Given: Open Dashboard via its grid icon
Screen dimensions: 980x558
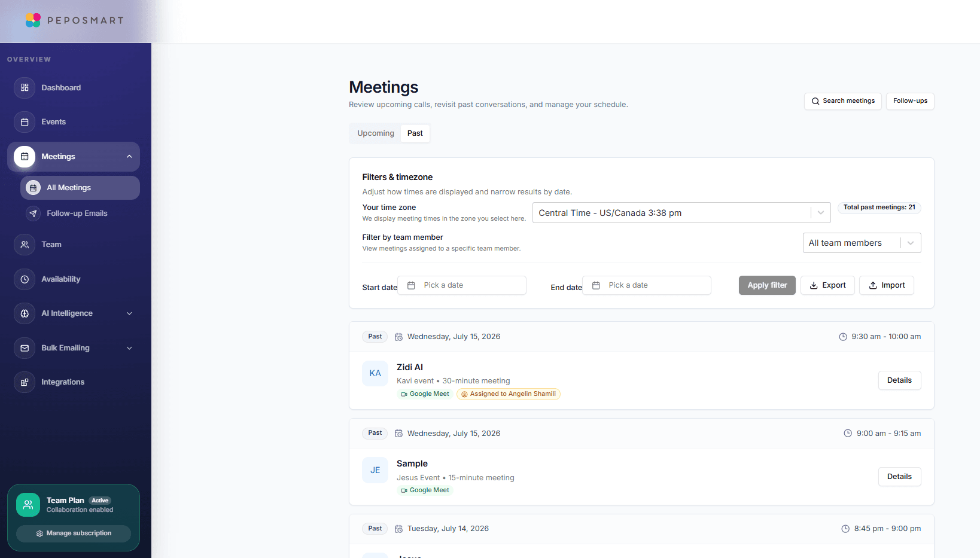Looking at the screenshot, I should pyautogui.click(x=25, y=87).
